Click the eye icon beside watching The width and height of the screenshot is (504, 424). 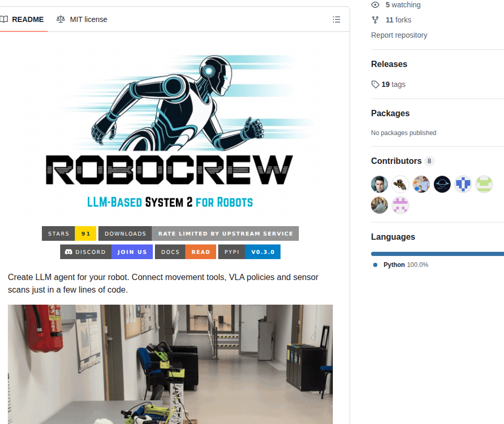coord(375,5)
